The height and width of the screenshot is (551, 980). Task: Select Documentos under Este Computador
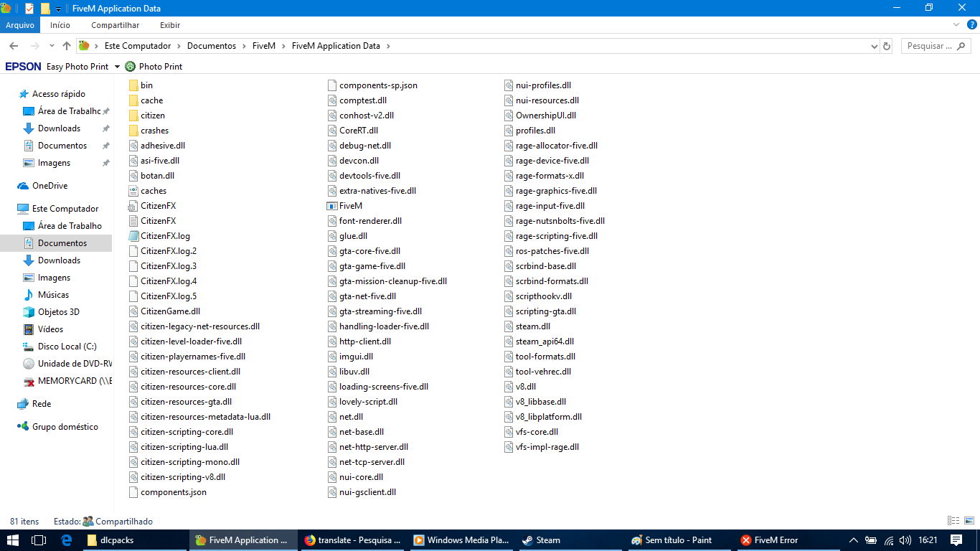55,243
